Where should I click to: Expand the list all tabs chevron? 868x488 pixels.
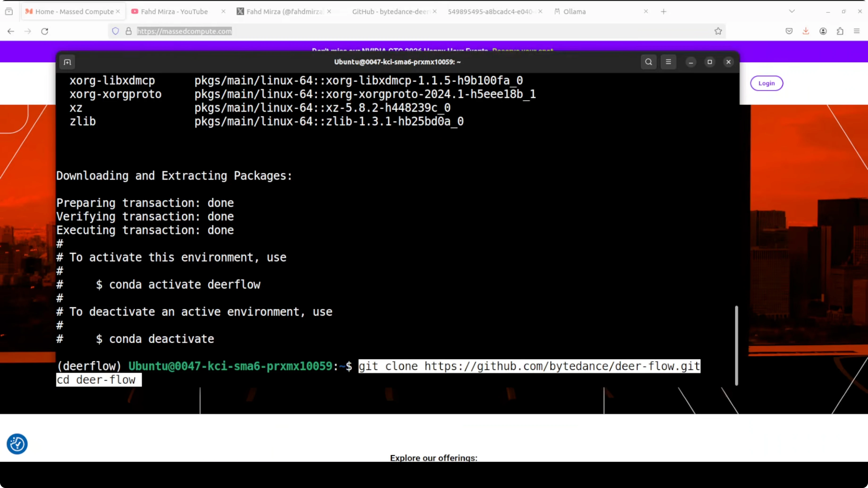click(x=792, y=12)
